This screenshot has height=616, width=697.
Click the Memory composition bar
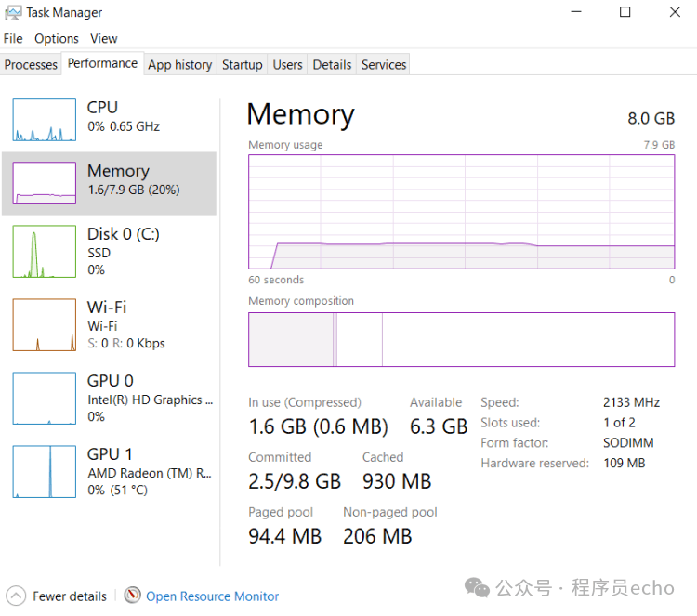click(461, 339)
